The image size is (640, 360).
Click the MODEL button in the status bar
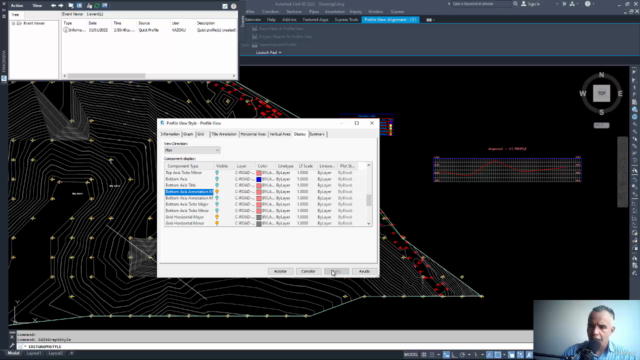coord(411,355)
